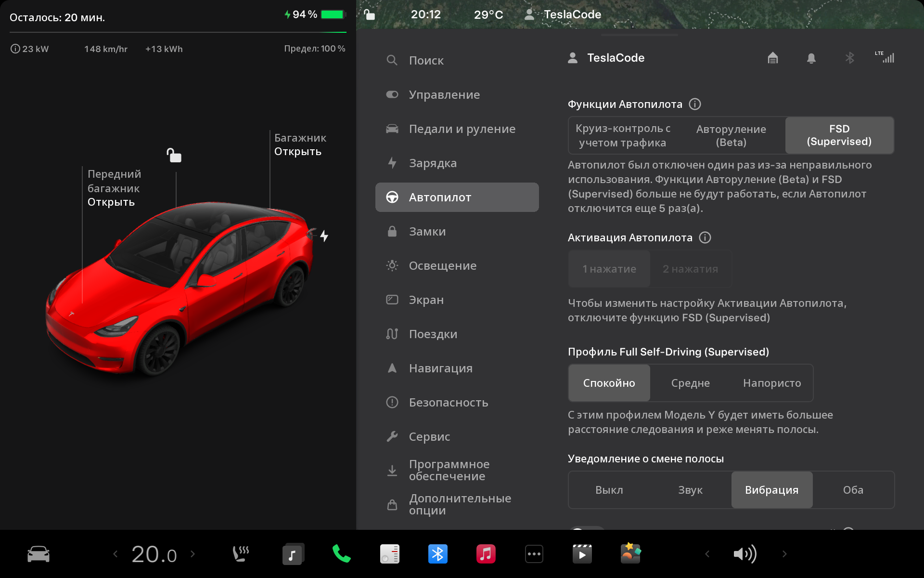Image resolution: width=924 pixels, height=578 pixels.
Task: Open the Toybox app
Action: (630, 553)
